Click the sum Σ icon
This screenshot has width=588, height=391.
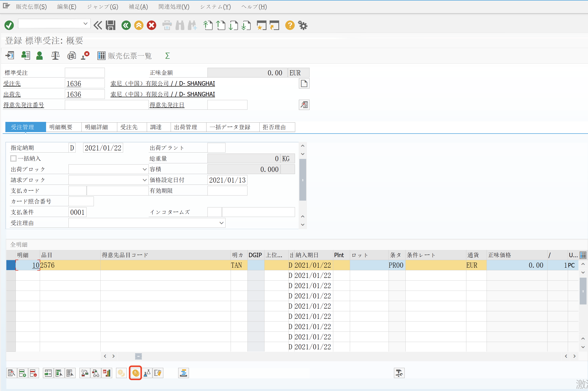click(x=167, y=56)
